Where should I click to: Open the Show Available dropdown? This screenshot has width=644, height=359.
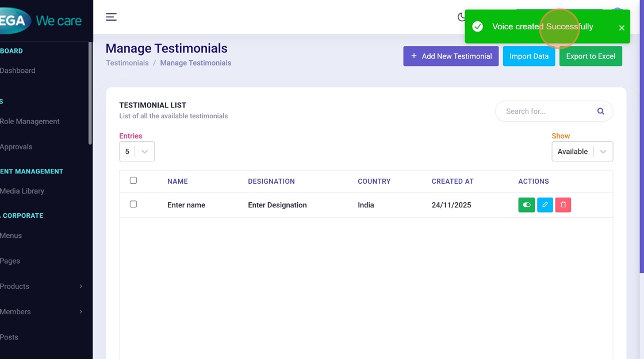tap(582, 152)
